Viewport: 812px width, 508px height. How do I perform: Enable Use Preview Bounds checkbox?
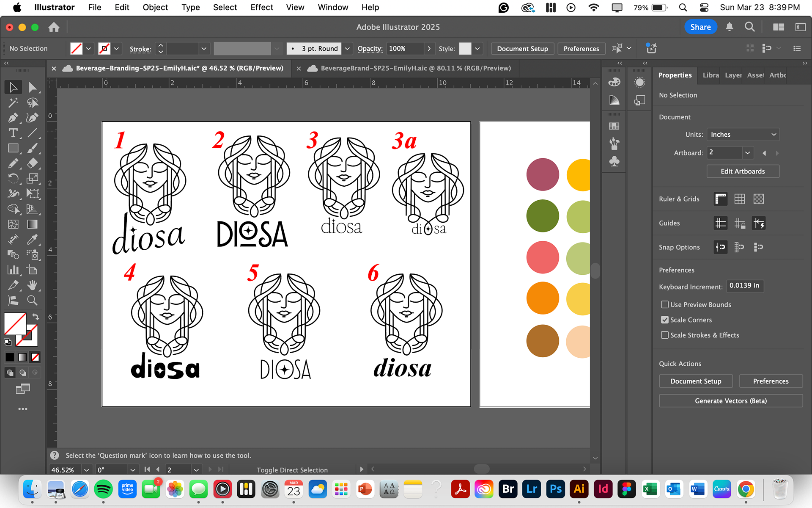coord(665,304)
